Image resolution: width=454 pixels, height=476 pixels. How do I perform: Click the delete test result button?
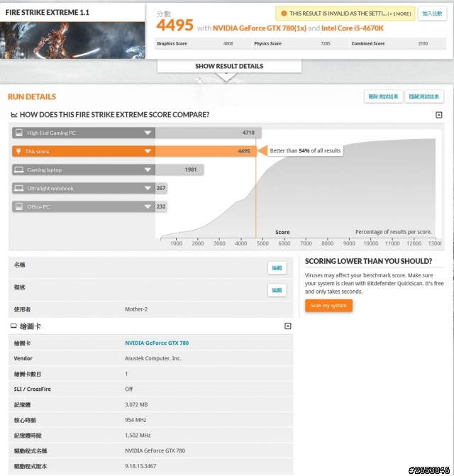pyautogui.click(x=383, y=96)
